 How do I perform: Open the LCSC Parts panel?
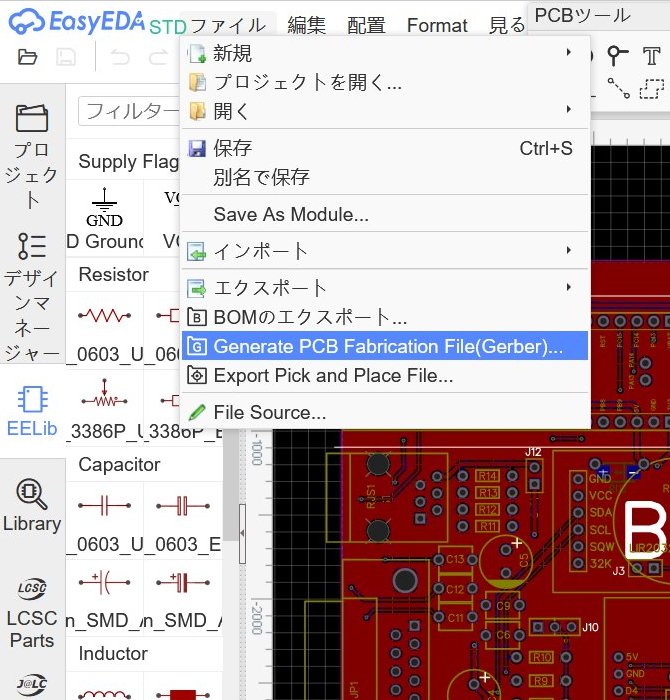pyautogui.click(x=32, y=612)
